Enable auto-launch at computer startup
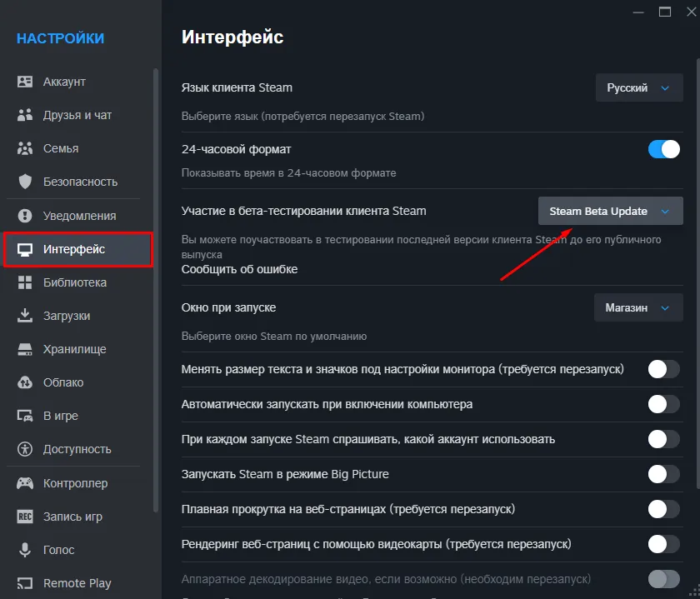Image resolution: width=700 pixels, height=599 pixels. [x=664, y=404]
